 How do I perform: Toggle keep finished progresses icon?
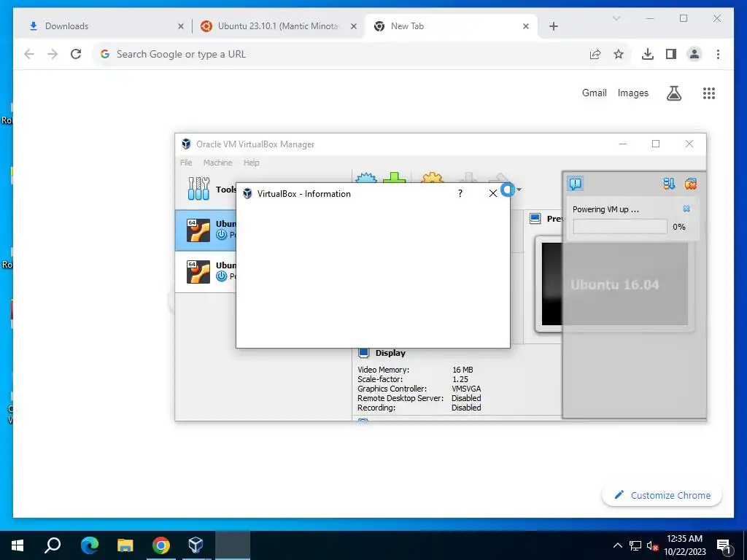click(691, 184)
